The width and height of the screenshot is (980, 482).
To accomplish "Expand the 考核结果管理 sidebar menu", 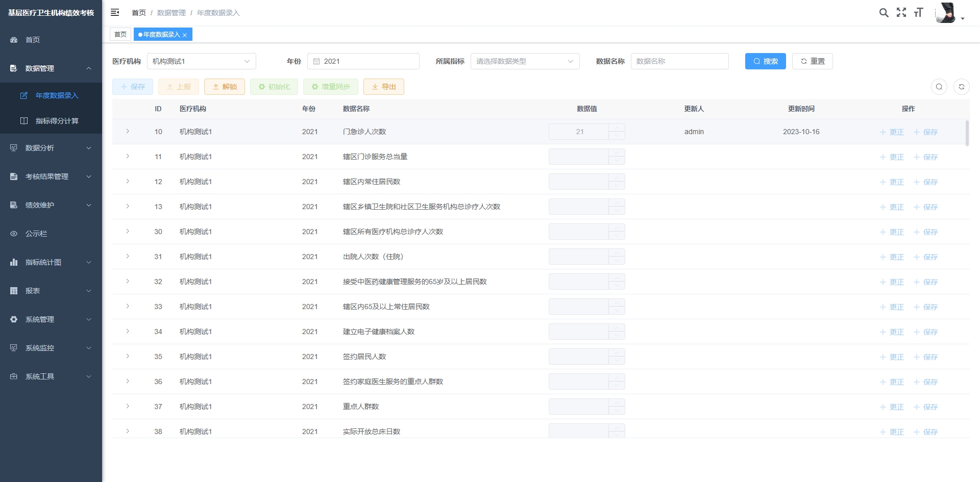I will pos(51,176).
